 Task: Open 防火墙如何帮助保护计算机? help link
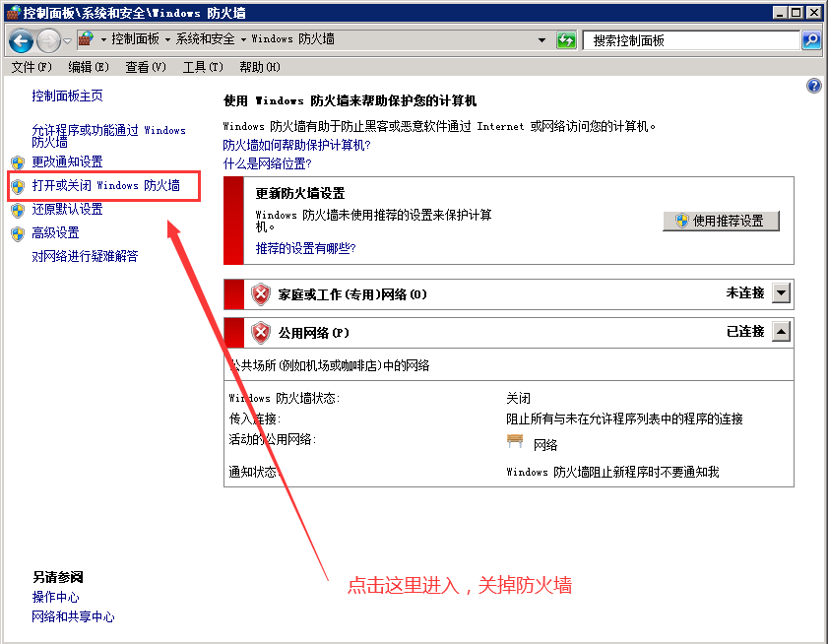296,145
